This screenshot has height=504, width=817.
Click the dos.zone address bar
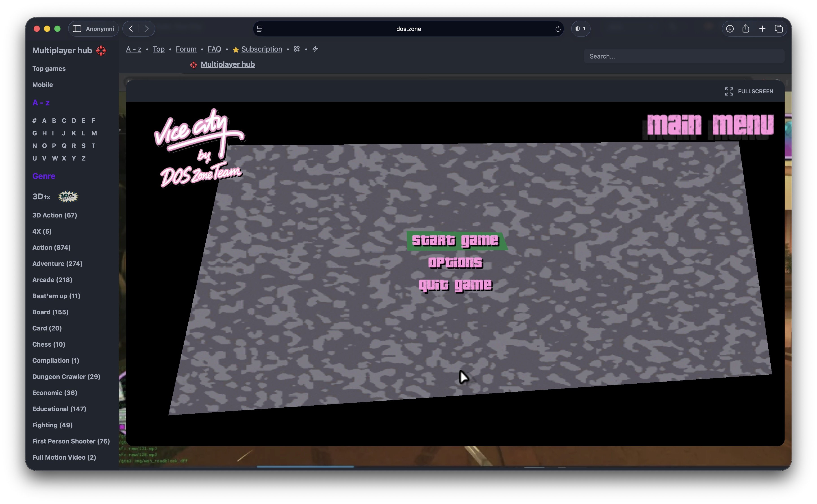[x=408, y=29]
